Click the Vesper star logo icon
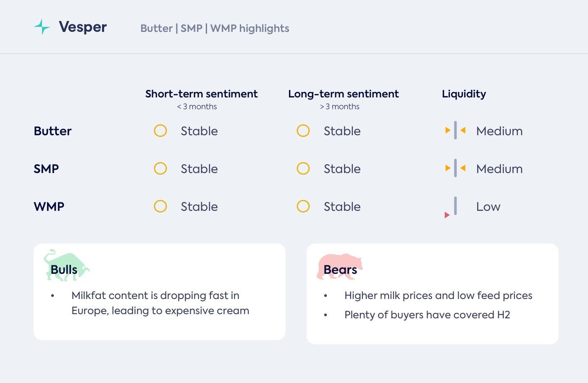Screen dimensions: 588x383 click(x=42, y=27)
